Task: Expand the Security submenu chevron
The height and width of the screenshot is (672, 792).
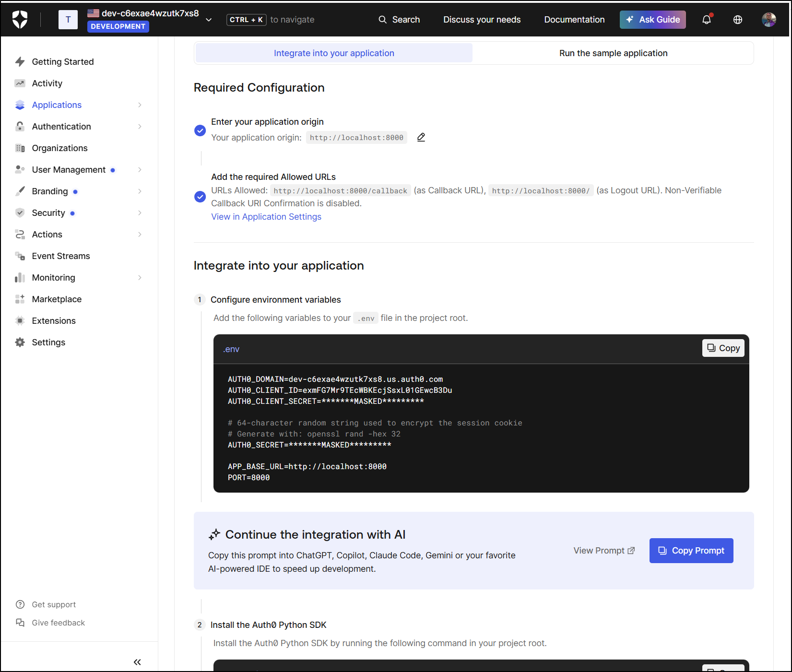Action: (140, 213)
